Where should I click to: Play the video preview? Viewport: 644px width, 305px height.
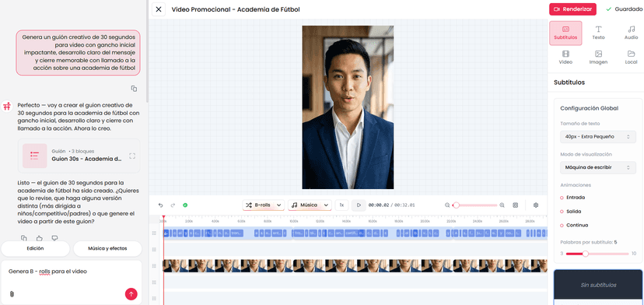(359, 205)
